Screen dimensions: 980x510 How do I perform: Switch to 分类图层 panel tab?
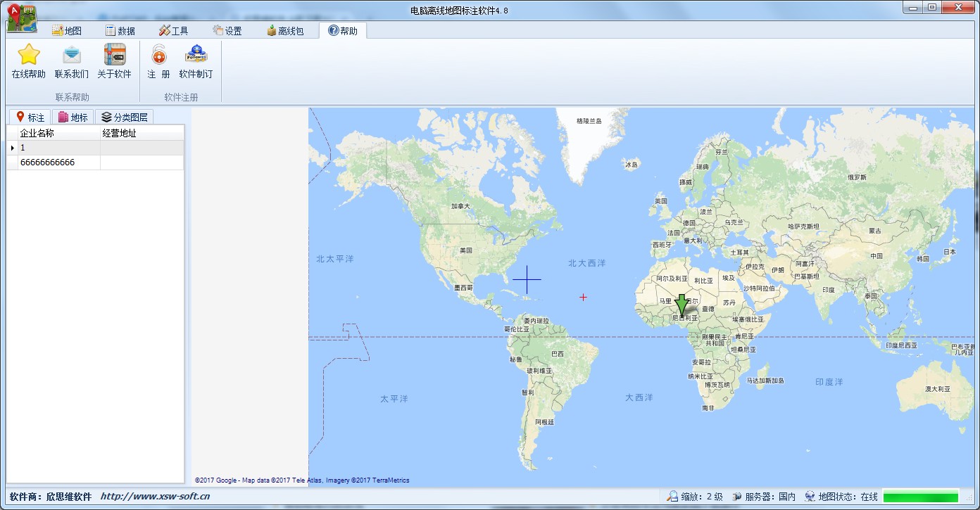pyautogui.click(x=125, y=117)
